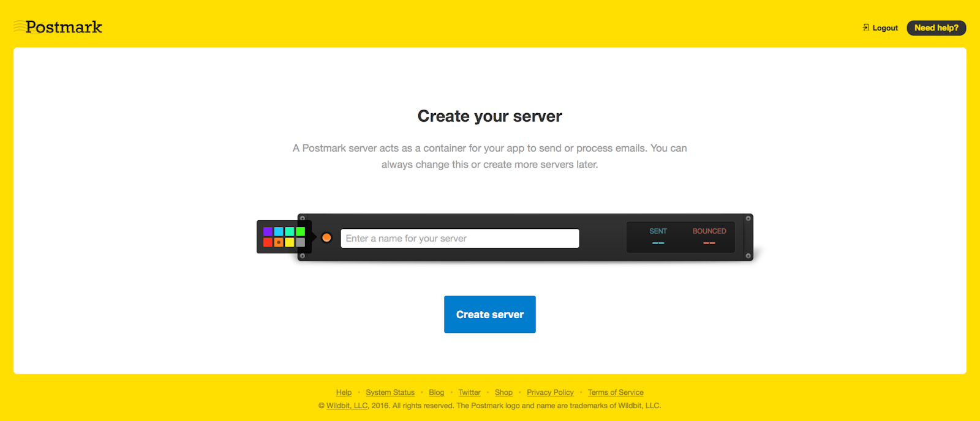Click the BOUNCED counter label
Image resolution: width=980 pixels, height=421 pixels.
[x=709, y=231]
